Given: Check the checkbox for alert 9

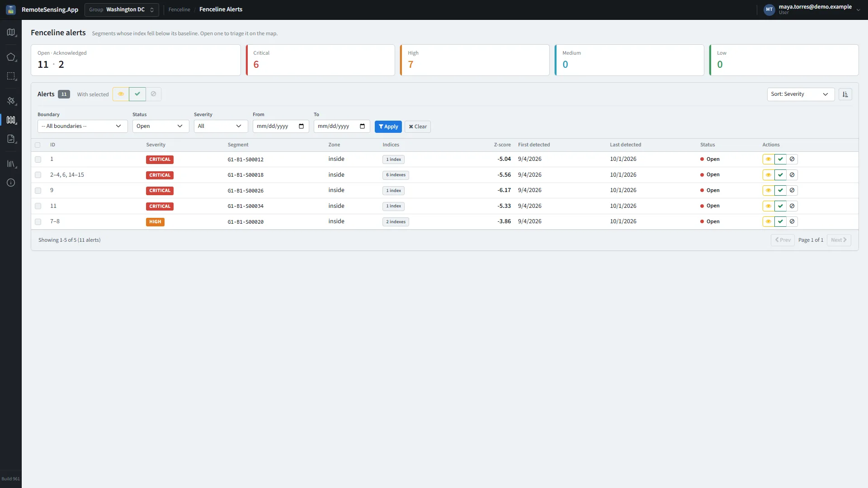Looking at the screenshot, I should pyautogui.click(x=38, y=191).
